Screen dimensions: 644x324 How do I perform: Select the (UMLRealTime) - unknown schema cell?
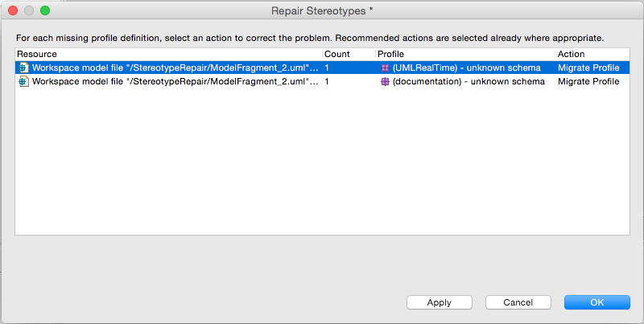point(467,68)
